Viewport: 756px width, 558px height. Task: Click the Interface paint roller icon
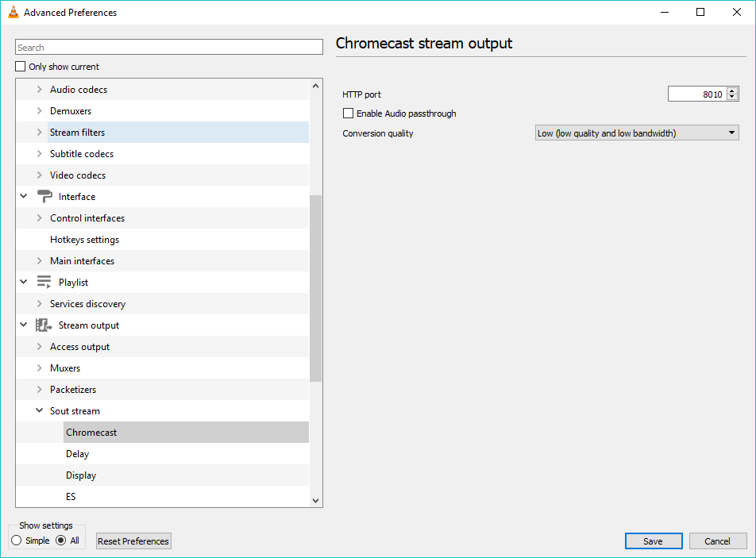tap(44, 197)
